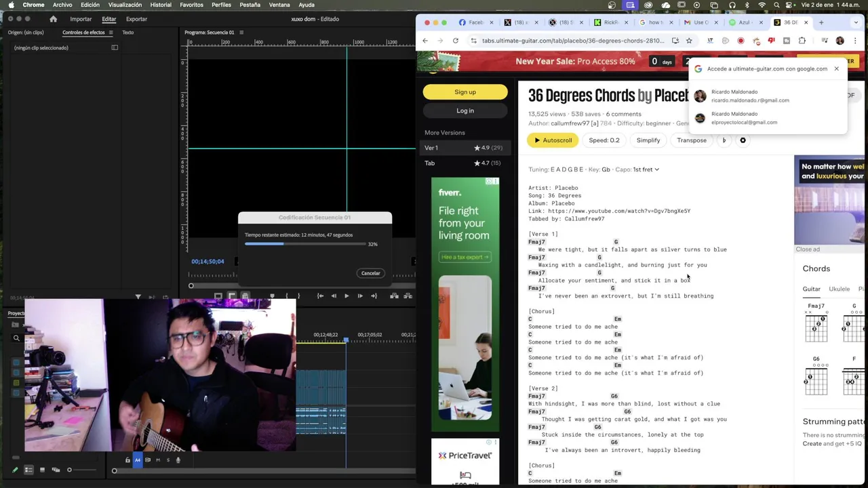
Task: Open Spotlight search in menu bar
Action: click(776, 5)
